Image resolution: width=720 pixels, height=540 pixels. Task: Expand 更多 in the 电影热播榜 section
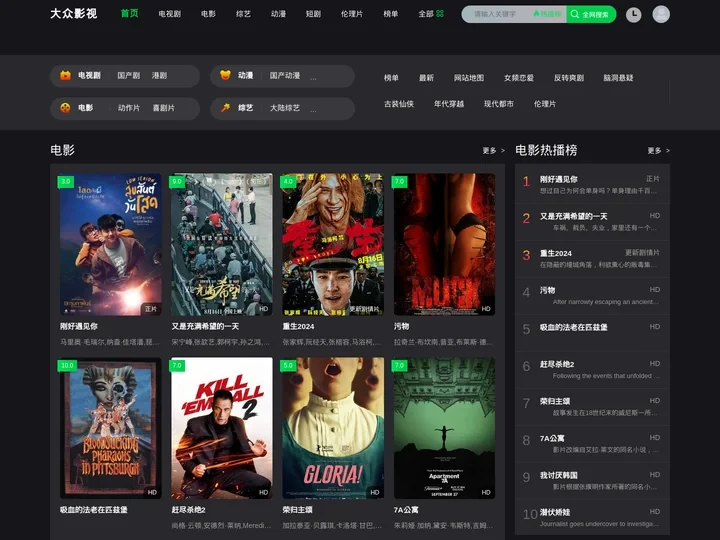coord(658,151)
